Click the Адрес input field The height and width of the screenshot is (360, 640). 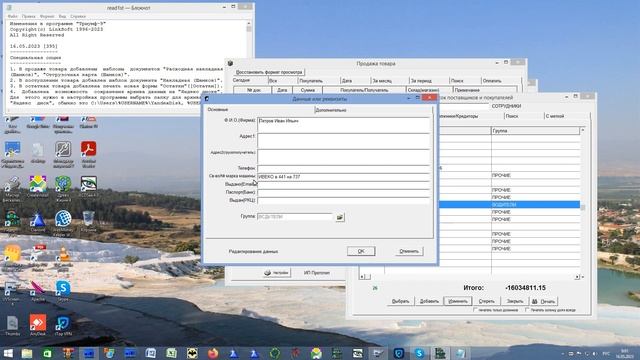344,141
